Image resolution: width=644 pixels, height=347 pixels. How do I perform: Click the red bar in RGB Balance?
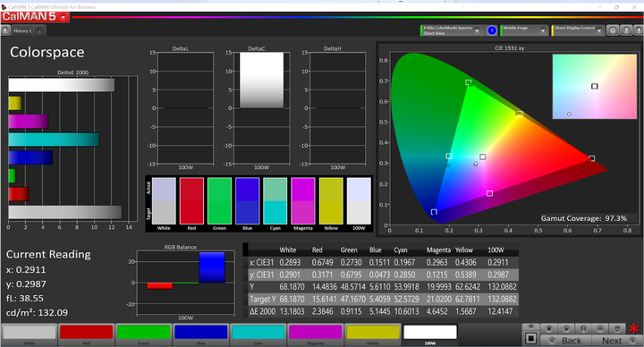click(x=160, y=286)
